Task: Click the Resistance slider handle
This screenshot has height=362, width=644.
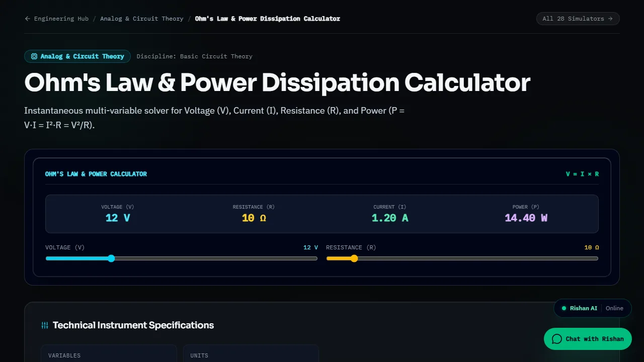Action: click(354, 258)
